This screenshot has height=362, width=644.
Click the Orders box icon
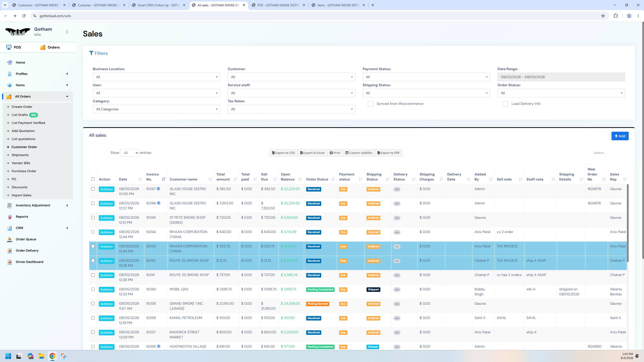click(43, 47)
